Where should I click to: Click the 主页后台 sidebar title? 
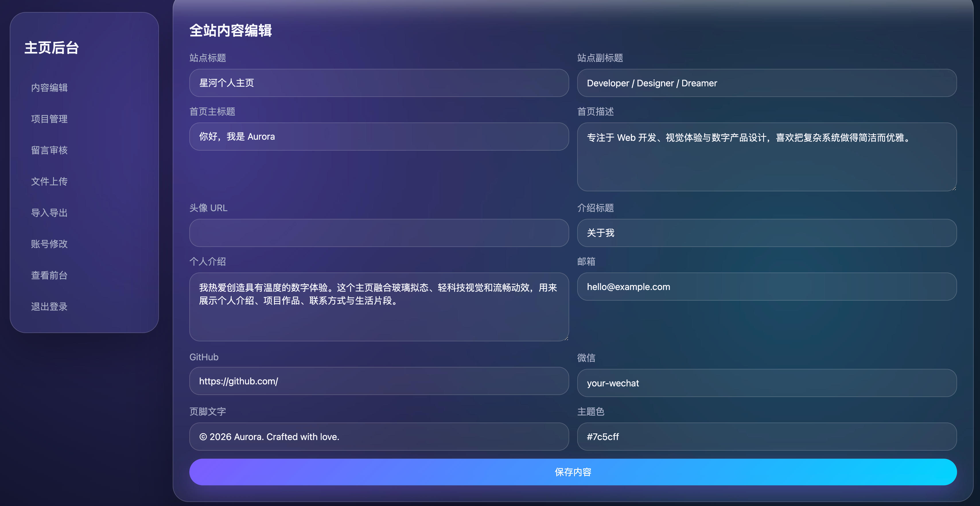(x=52, y=48)
